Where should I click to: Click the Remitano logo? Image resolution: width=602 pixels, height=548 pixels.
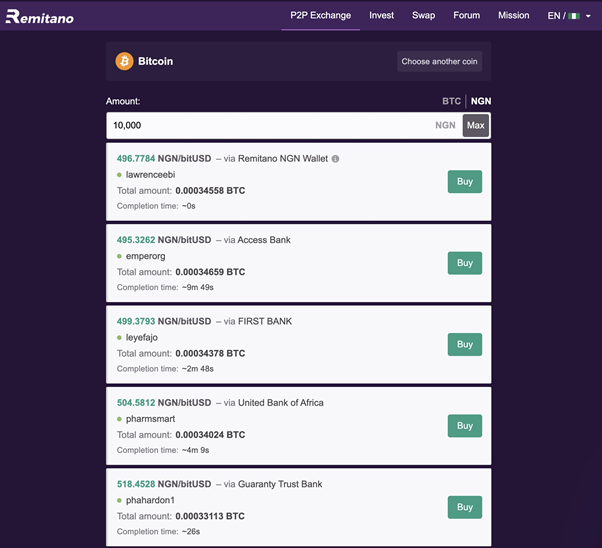click(40, 17)
